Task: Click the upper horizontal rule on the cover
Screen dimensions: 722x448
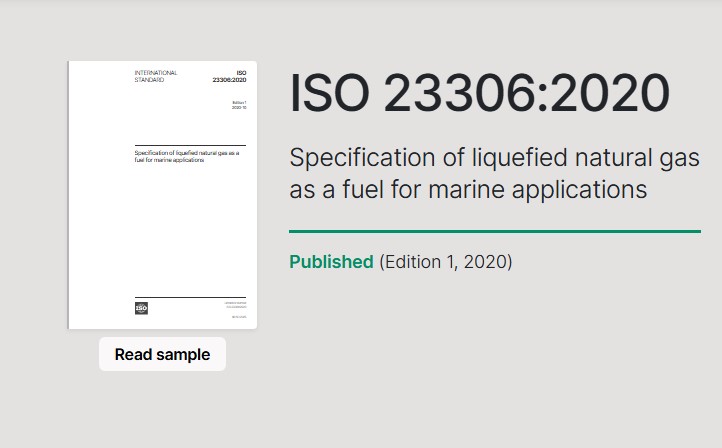Action: (x=190, y=145)
